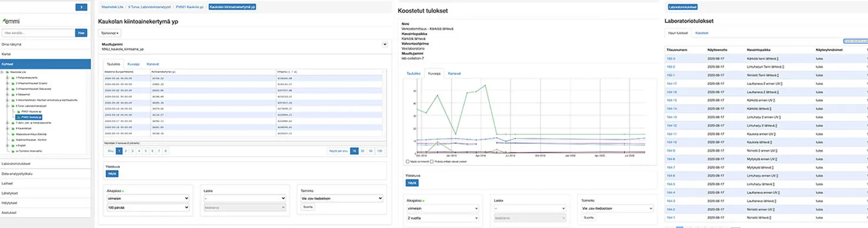
Task: Open Data-analyysityökalu sidebar item
Action: pos(45,174)
